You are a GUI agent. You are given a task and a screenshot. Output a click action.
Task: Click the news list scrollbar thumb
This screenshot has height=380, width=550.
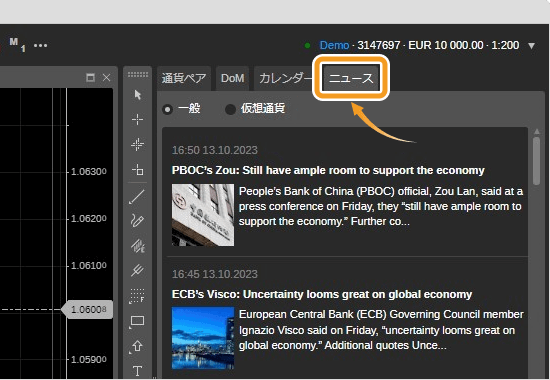pos(536,161)
